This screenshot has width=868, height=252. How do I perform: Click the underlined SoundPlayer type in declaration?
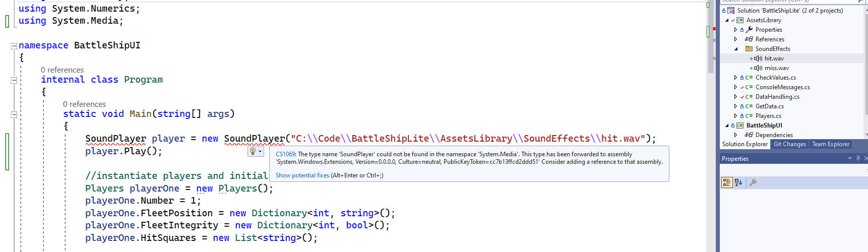[115, 139]
